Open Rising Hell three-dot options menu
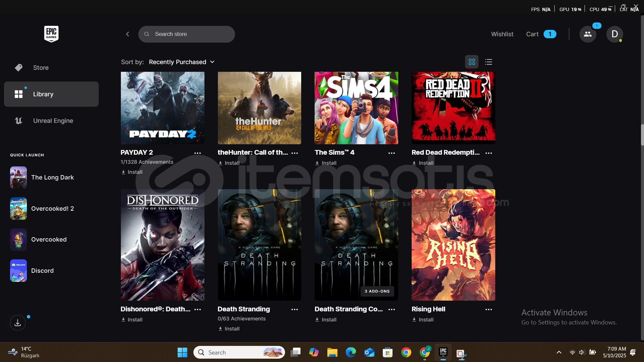This screenshot has width=644, height=362. click(489, 310)
